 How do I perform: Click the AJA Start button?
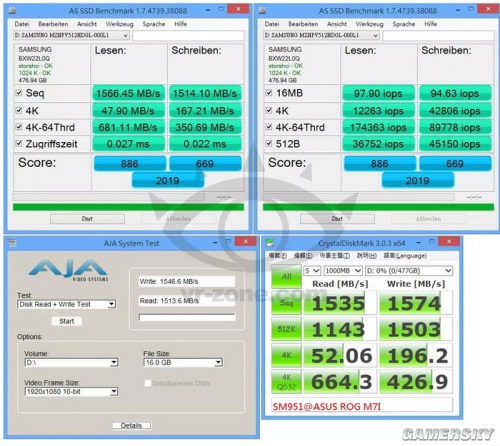pyautogui.click(x=67, y=321)
